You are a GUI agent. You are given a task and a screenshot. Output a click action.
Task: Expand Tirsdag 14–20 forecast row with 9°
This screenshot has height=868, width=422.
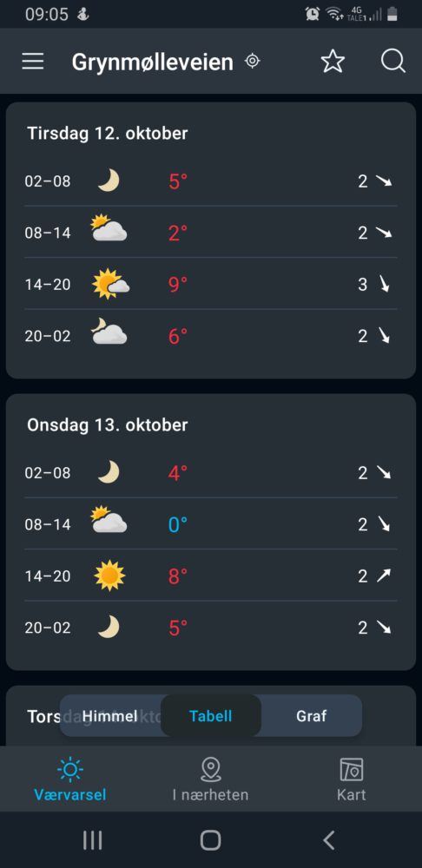click(210, 284)
